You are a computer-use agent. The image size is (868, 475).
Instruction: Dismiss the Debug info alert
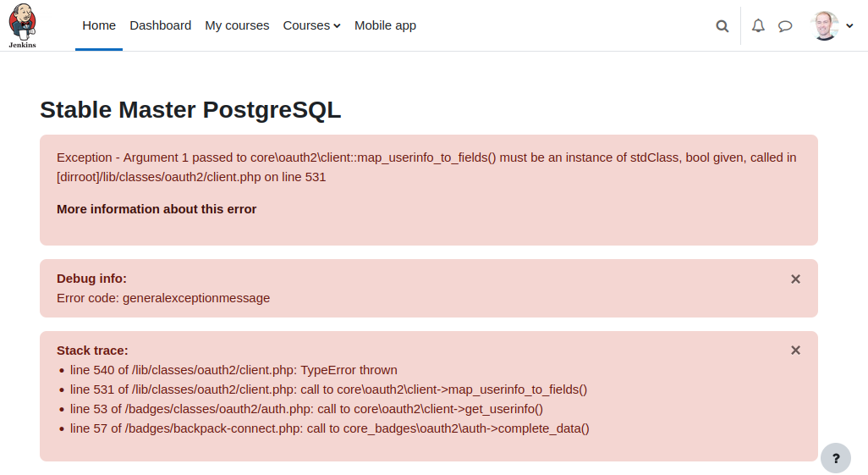(795, 279)
